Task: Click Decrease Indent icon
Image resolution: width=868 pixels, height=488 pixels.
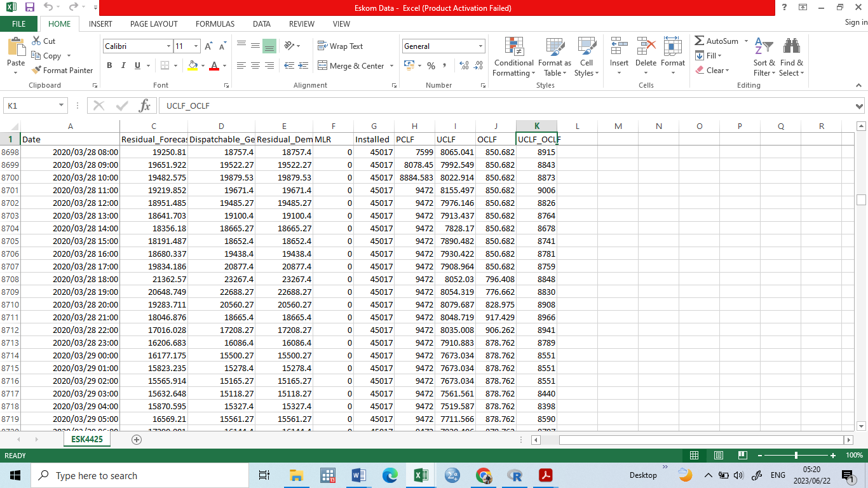Action: 289,65
